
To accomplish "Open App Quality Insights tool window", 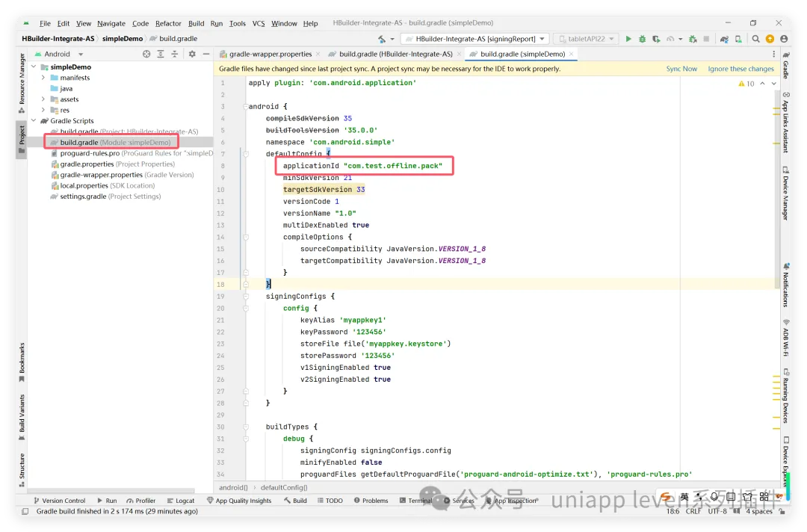I will tap(239, 501).
